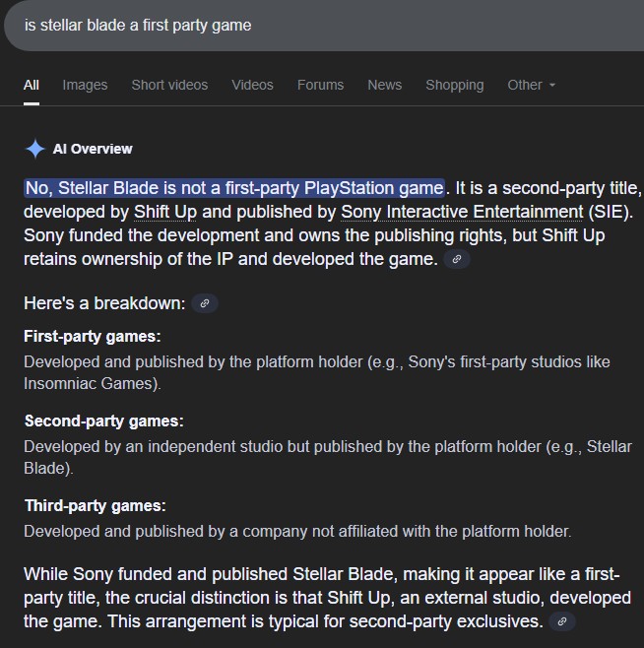Click the 'Insomniac Games).' text
The width and height of the screenshot is (644, 648).
[93, 384]
